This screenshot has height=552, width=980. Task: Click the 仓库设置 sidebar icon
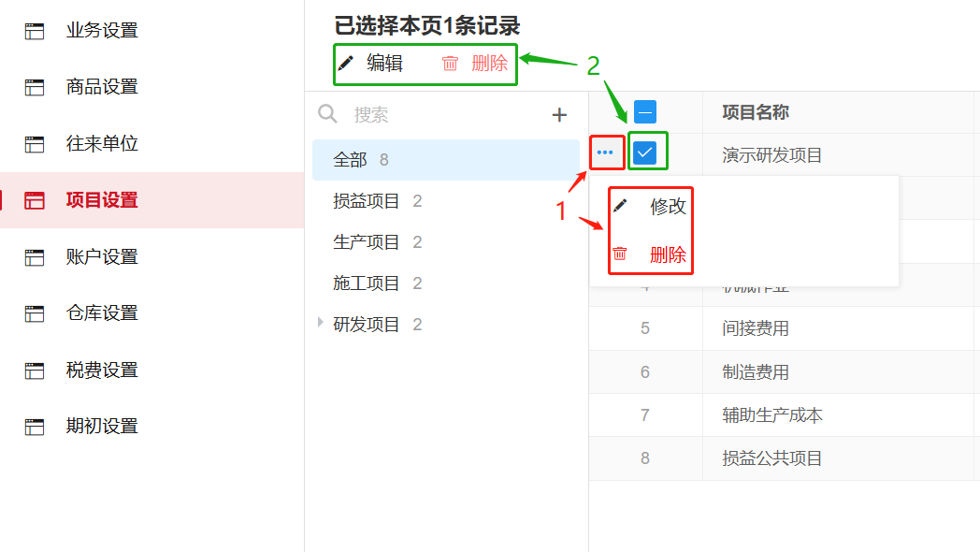pyautogui.click(x=35, y=313)
